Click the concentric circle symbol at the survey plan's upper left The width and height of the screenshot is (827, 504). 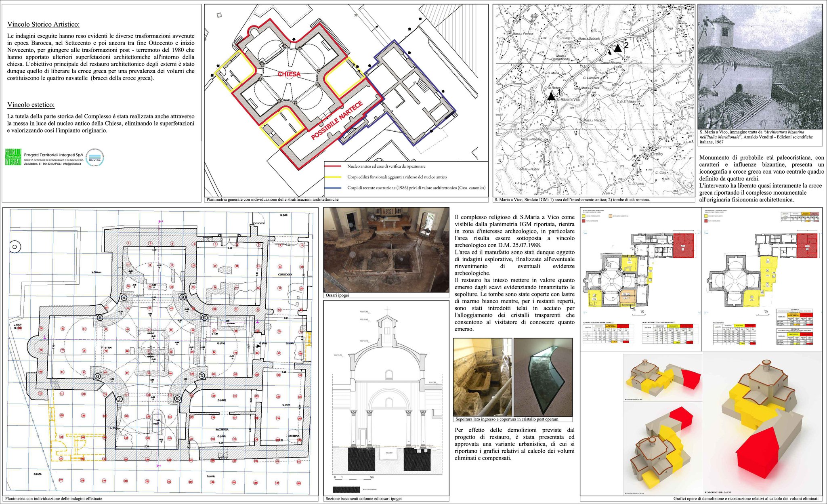pos(15,246)
